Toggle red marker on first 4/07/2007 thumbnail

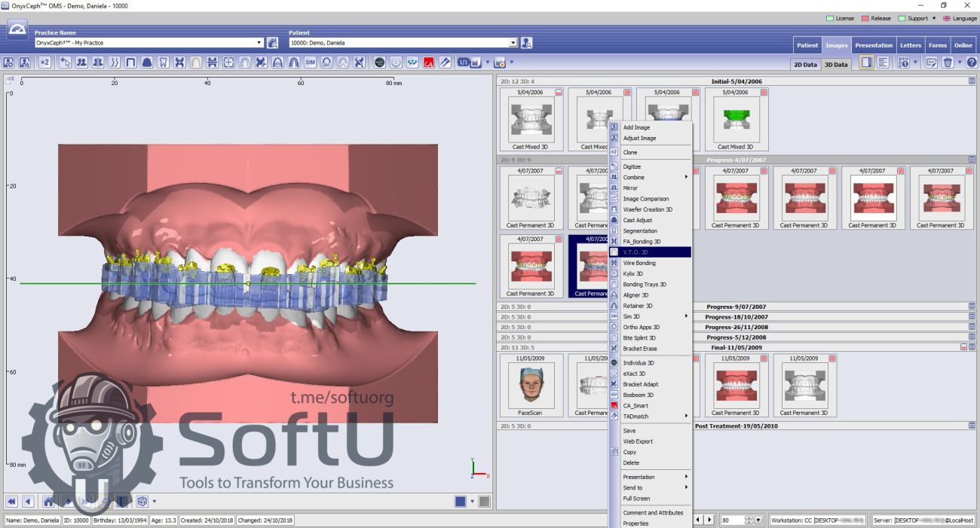(x=559, y=171)
